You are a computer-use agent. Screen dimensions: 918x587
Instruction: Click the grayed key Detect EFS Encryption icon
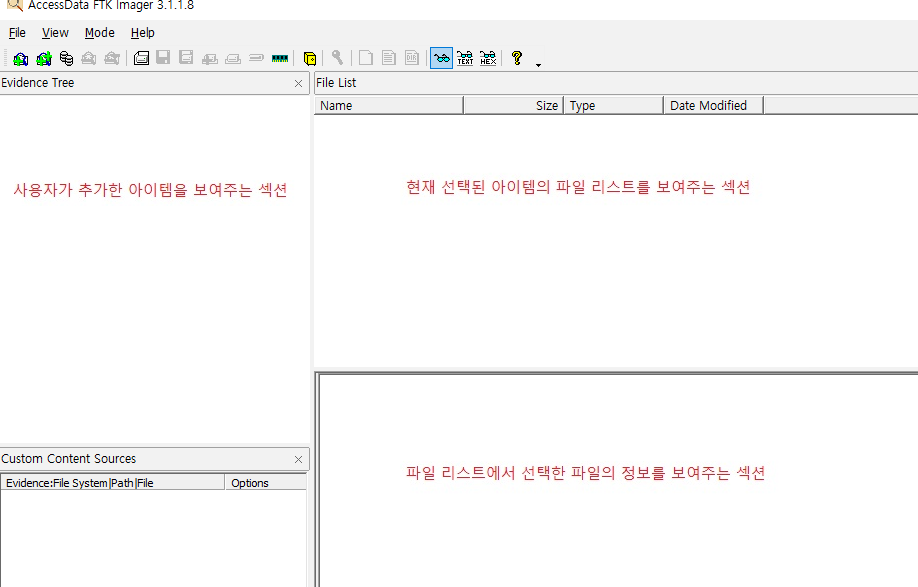tap(337, 57)
